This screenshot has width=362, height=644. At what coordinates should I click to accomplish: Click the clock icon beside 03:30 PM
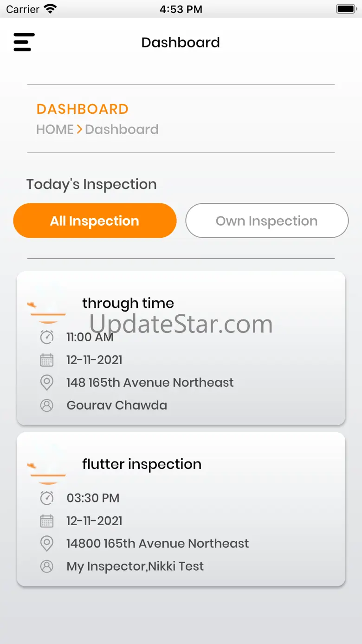47,498
